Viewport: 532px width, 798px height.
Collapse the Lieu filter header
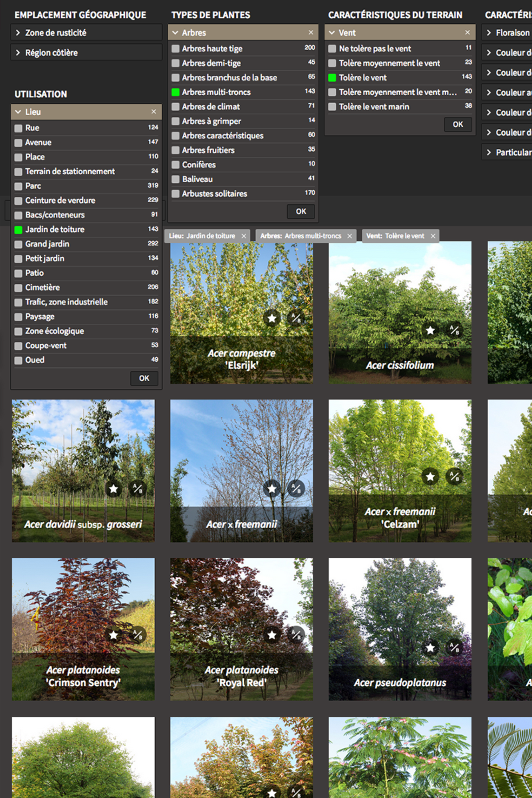[x=86, y=112]
